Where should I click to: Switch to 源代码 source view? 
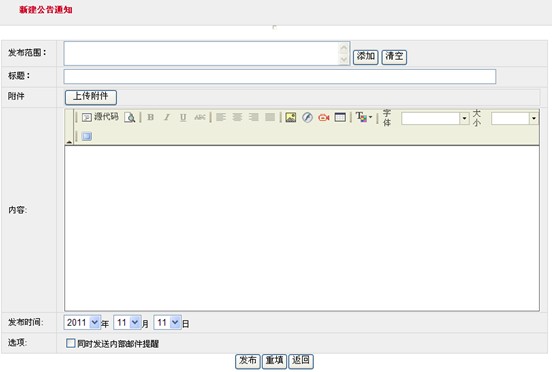point(100,117)
